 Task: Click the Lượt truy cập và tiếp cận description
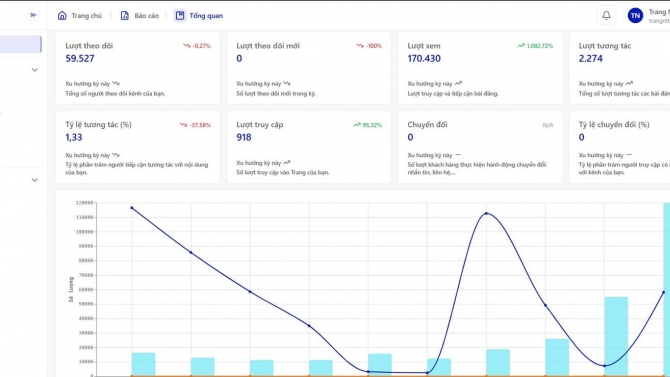coord(453,94)
